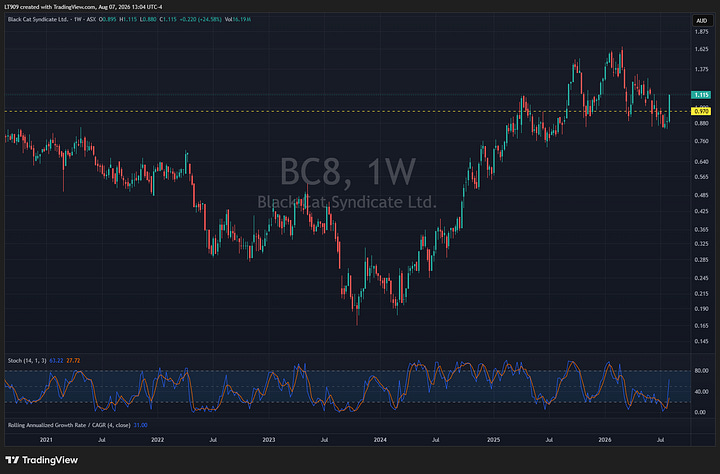Image resolution: width=720 pixels, height=474 pixels.
Task: Click 'Rolling Annualized Growth Rate / CAGR' legend
Action: tap(69, 425)
